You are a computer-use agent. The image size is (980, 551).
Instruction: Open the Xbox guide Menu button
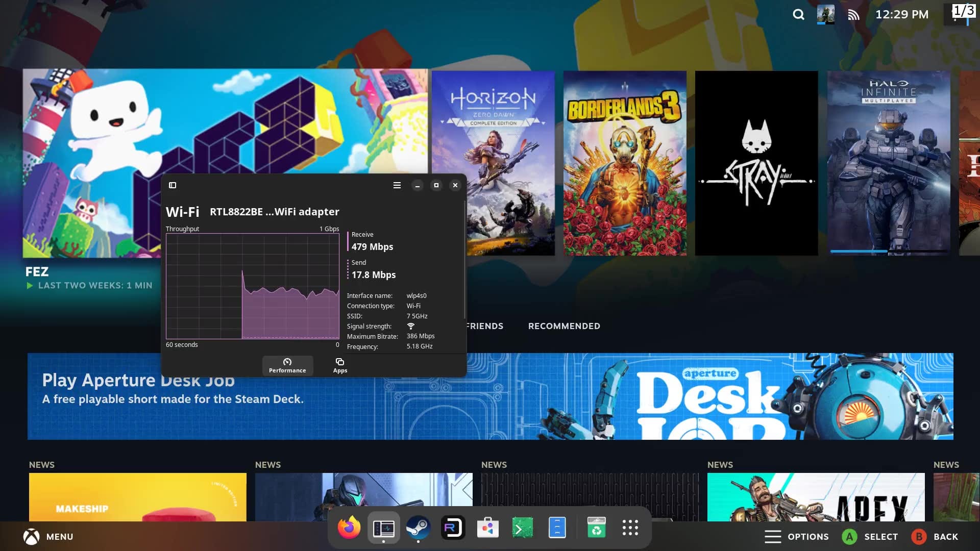pyautogui.click(x=48, y=537)
